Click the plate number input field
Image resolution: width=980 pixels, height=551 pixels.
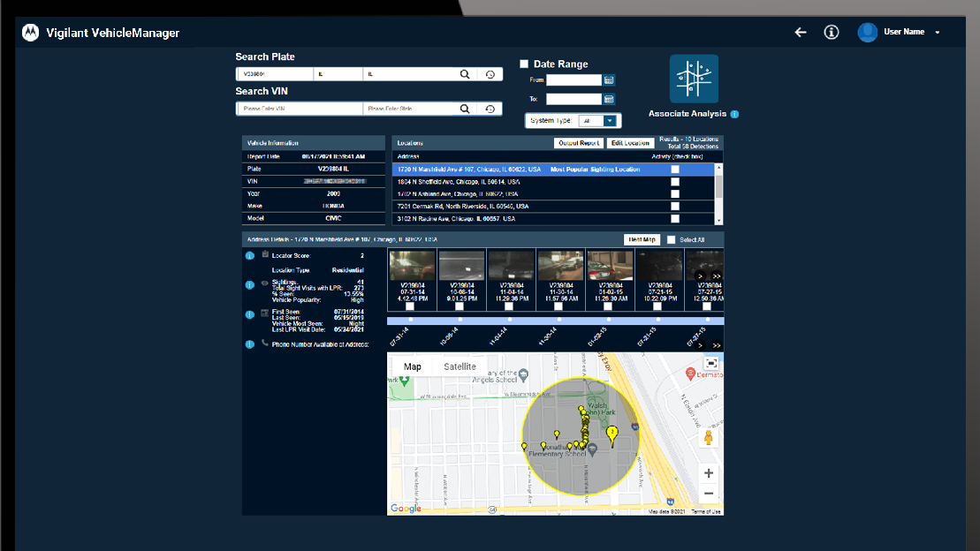(x=275, y=73)
